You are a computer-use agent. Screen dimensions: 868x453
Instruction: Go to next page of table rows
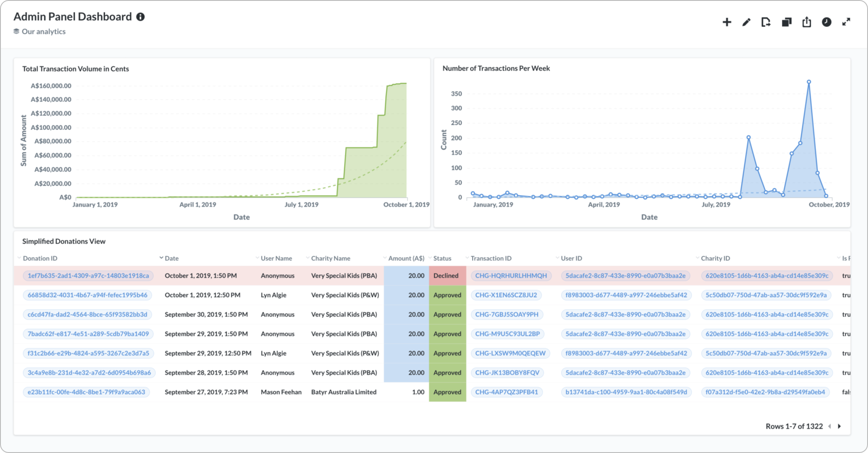point(839,427)
